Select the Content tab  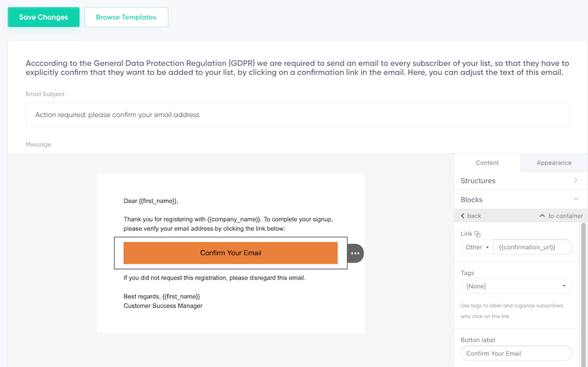click(x=487, y=162)
